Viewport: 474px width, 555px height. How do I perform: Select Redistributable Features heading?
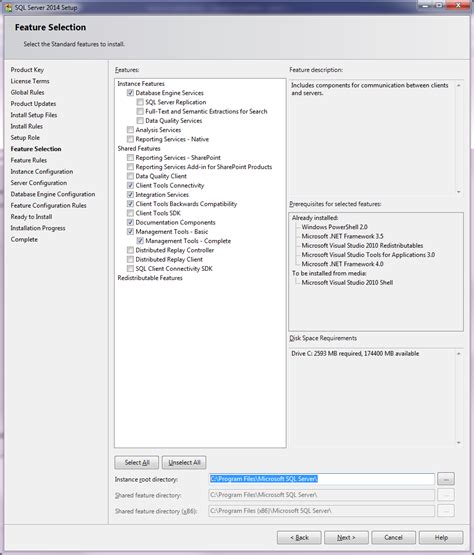pyautogui.click(x=150, y=278)
